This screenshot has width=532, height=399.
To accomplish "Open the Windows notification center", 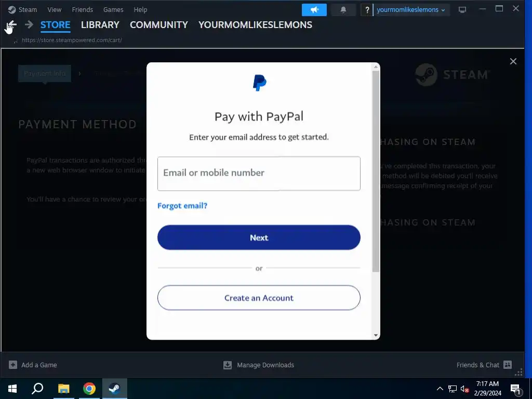I will [515, 389].
